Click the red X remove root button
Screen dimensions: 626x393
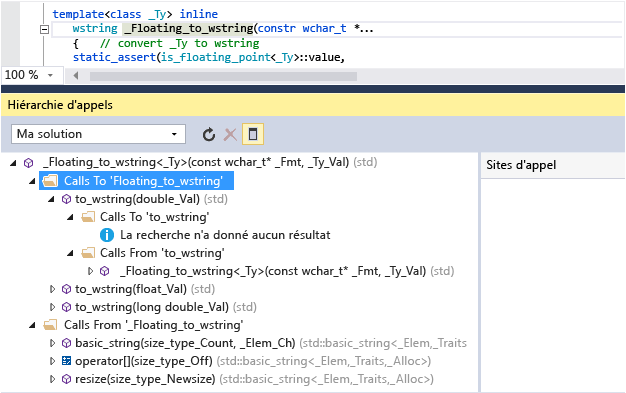point(230,135)
